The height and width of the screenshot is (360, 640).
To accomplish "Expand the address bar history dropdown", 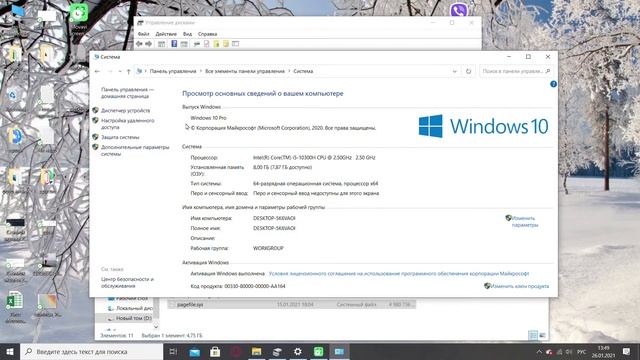I will tap(454, 71).
